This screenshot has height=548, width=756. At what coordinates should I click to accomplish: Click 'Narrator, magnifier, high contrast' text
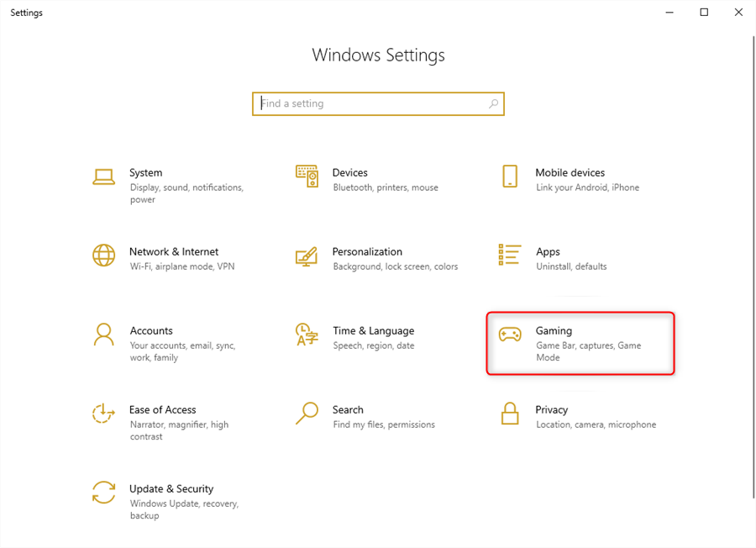pos(179,431)
